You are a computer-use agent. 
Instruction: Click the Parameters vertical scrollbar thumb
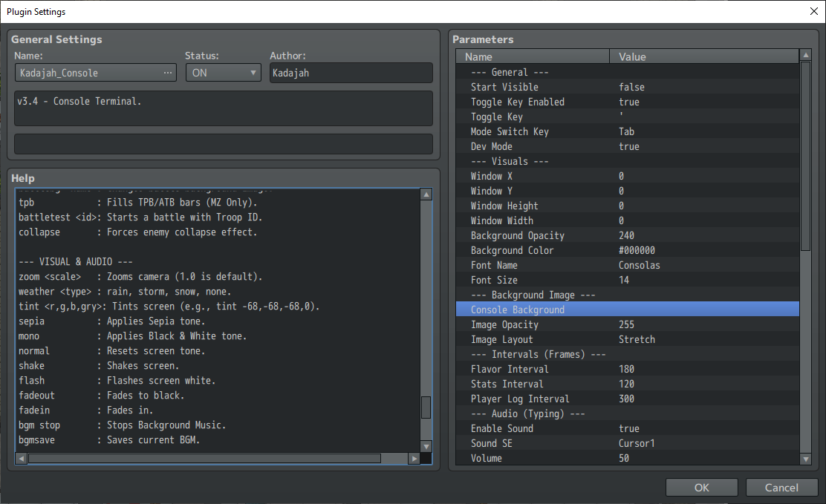[x=805, y=157]
